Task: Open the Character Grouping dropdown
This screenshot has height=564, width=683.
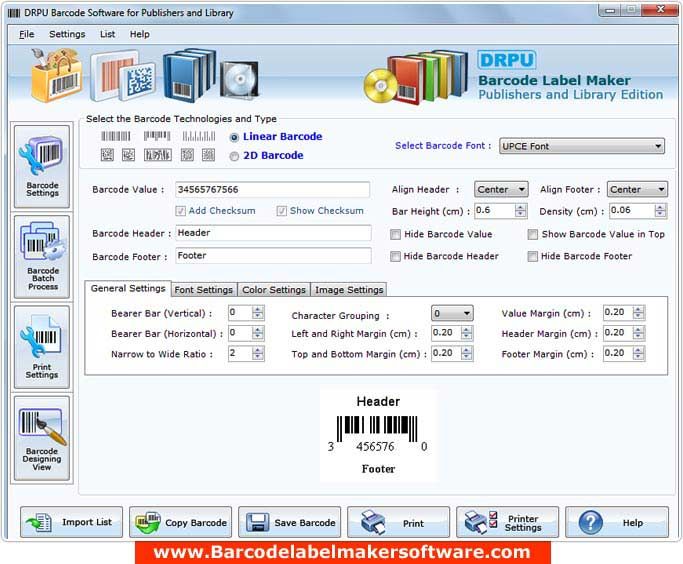Action: tap(452, 313)
